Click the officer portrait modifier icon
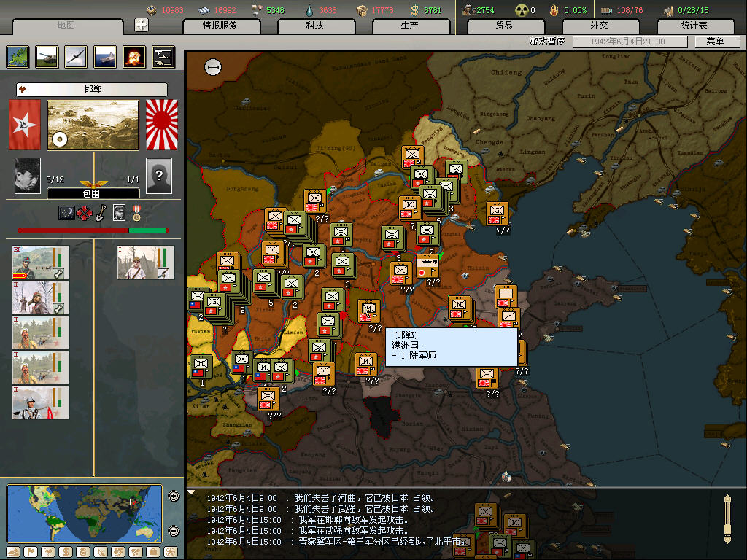 point(119,213)
